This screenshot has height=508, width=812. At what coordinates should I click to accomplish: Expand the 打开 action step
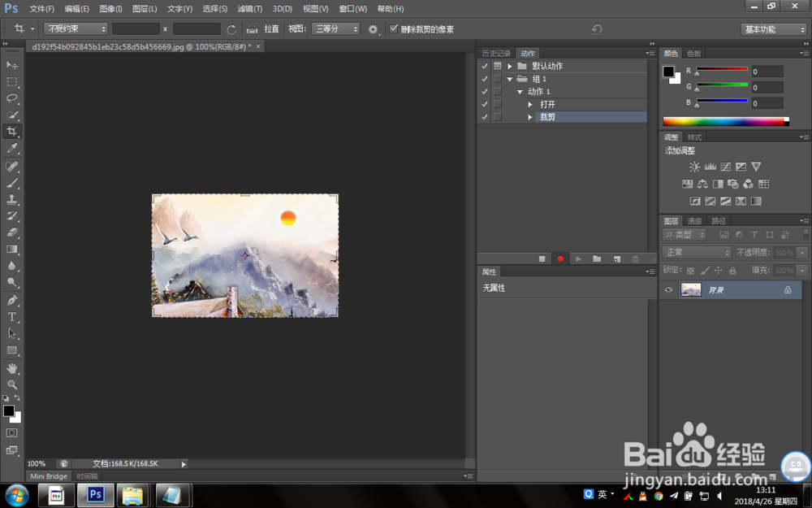[530, 104]
